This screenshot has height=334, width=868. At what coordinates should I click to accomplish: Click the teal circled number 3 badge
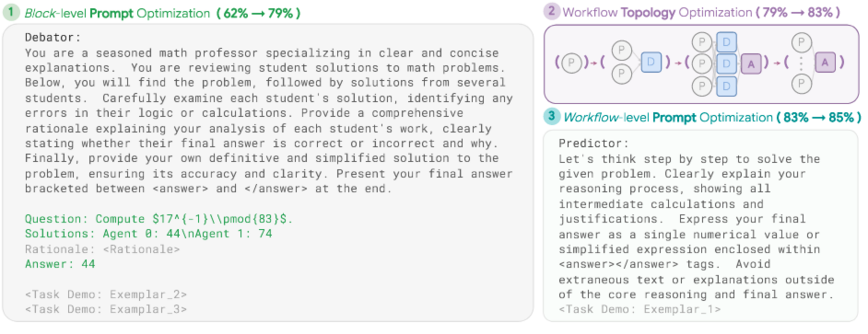tap(552, 117)
